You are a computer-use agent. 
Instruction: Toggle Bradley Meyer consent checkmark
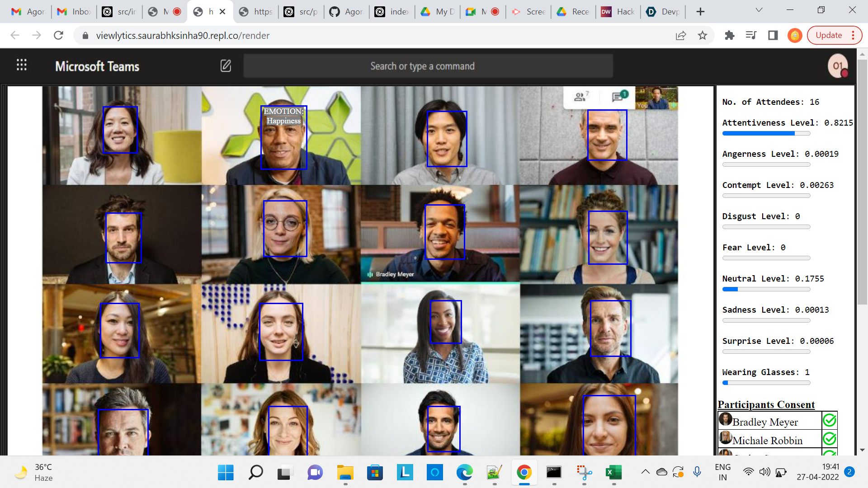[829, 421]
